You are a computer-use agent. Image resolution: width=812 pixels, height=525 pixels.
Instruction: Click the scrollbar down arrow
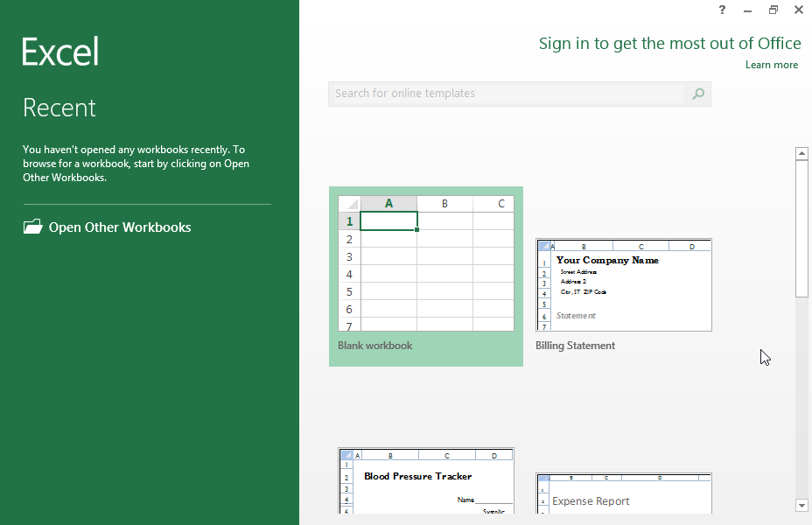(801, 506)
